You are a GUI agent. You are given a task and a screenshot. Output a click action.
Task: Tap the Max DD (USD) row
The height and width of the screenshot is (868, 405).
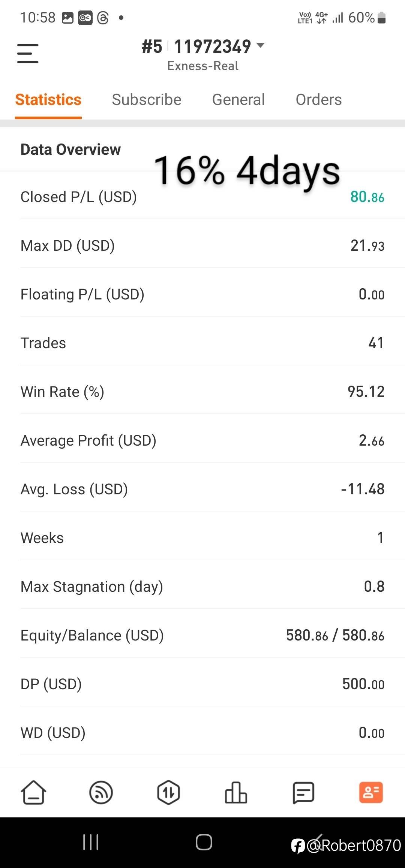click(202, 245)
